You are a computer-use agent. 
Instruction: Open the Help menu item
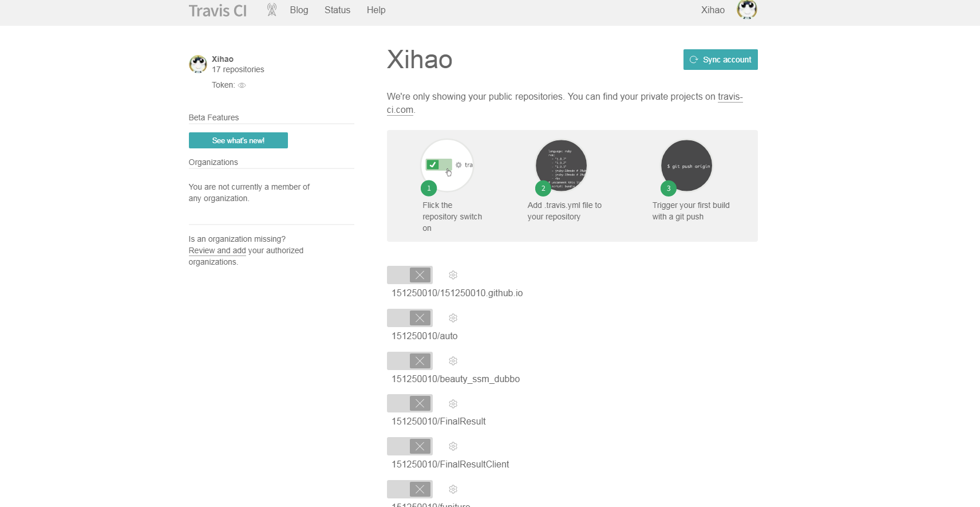pyautogui.click(x=376, y=10)
